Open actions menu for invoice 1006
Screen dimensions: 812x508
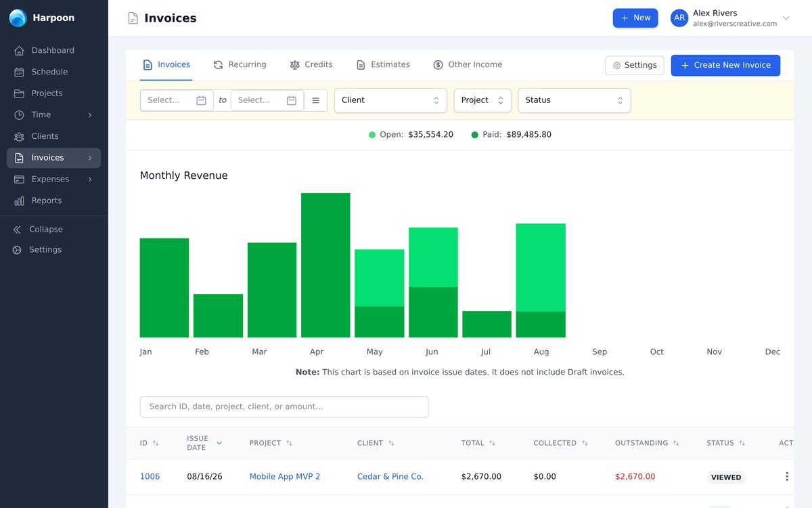coord(786,477)
